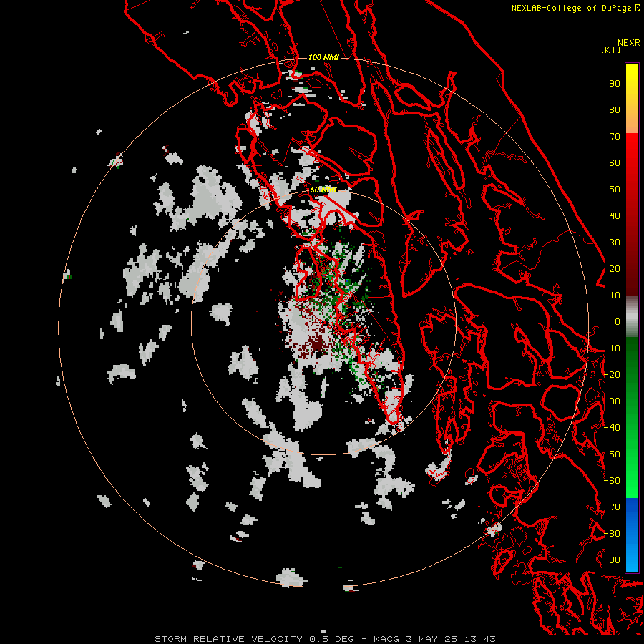Click the 0 value on the velocity scale
Screen dimensions: 644x644
(618, 322)
